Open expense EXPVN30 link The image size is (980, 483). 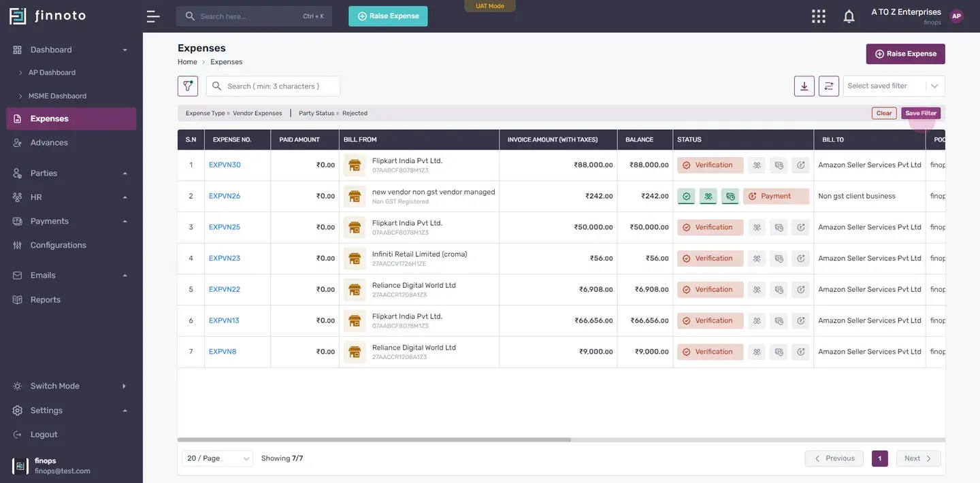[225, 165]
